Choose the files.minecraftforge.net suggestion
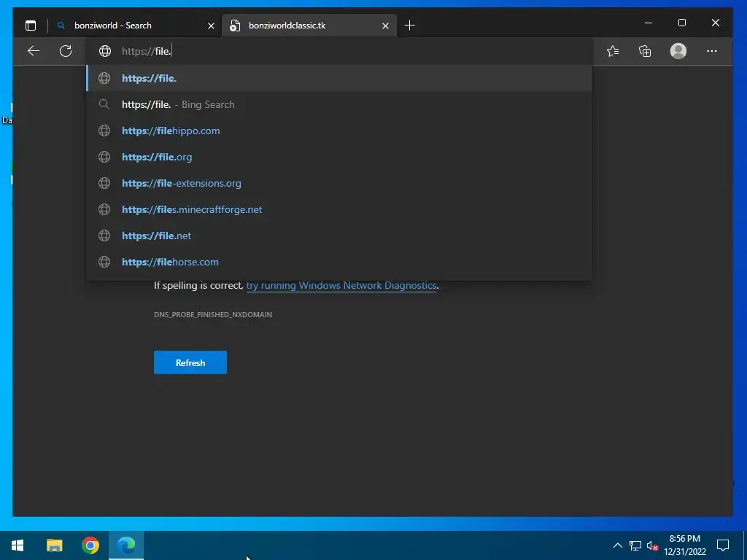Image resolution: width=747 pixels, height=560 pixels. pos(339,209)
